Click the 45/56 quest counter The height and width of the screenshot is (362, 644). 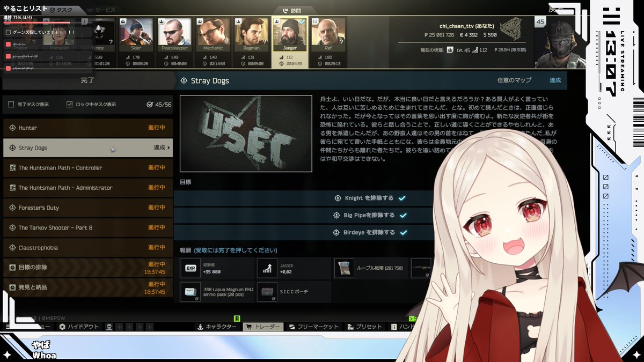[x=159, y=105]
